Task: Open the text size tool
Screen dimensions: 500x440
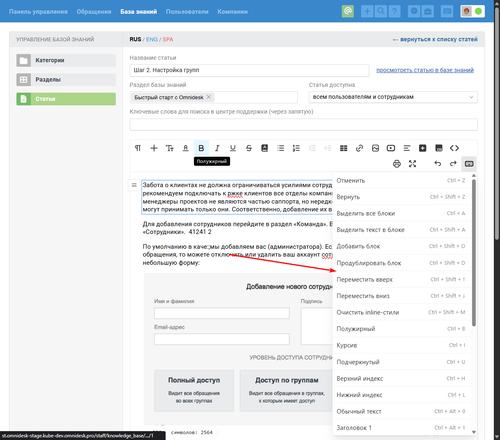Action: point(170,148)
